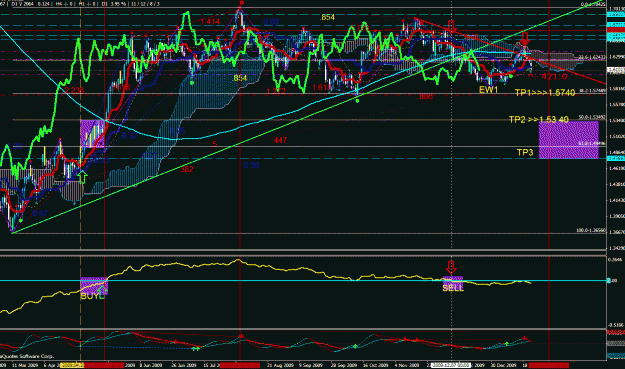Screen dimensions: 625x369
Task: Click the yellow SELL label in indicator window
Action: point(453,288)
